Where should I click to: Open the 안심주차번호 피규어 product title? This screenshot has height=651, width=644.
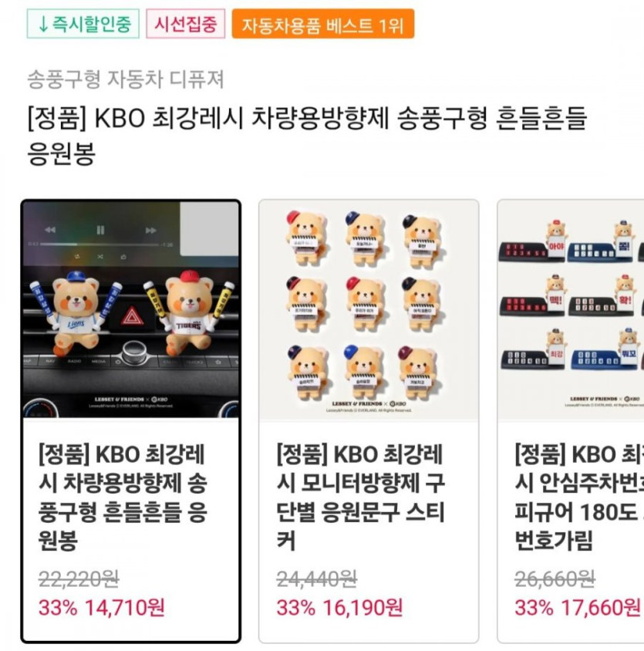(x=579, y=498)
